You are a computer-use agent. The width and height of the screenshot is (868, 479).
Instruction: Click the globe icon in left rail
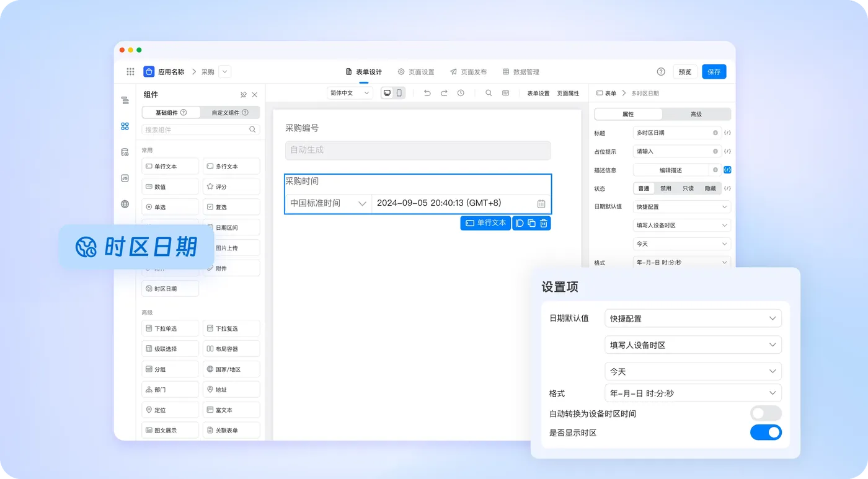pyautogui.click(x=125, y=204)
